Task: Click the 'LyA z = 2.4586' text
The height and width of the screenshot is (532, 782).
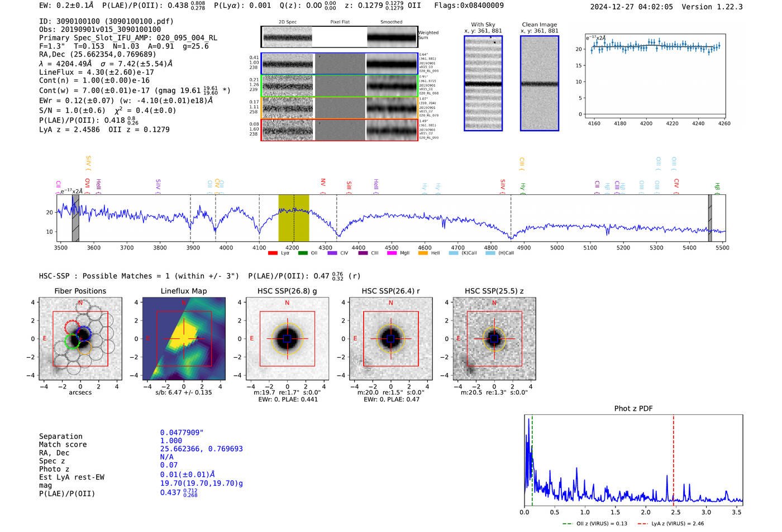Action: pos(69,130)
